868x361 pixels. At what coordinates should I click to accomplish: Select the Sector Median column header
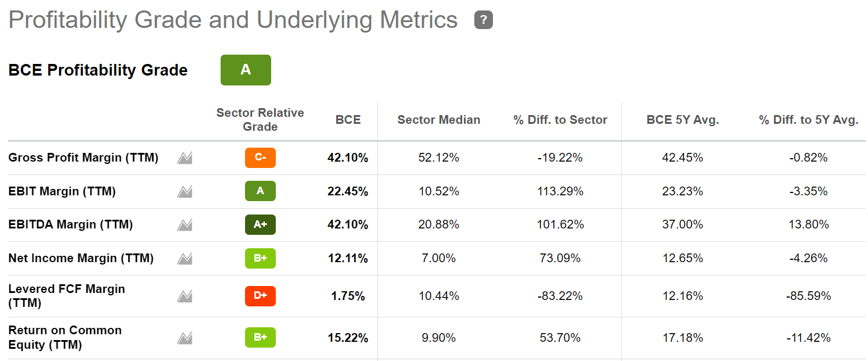coord(438,120)
